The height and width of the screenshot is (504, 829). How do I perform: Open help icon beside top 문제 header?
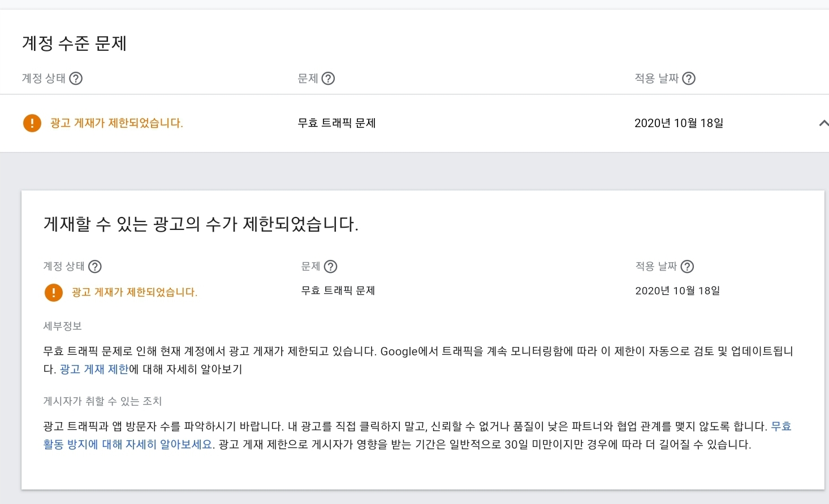[328, 79]
